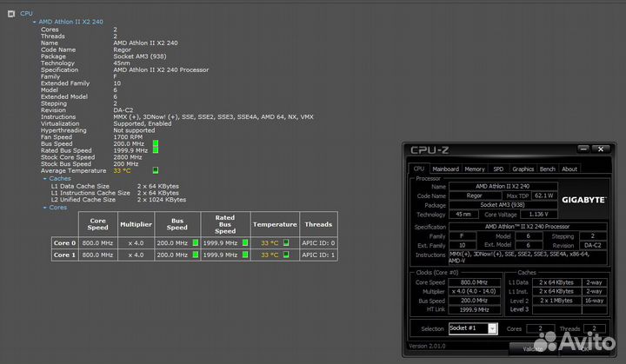This screenshot has height=364, width=626.
Task: Click the green Rated Bus Speed indicator icon
Action: pos(156,149)
